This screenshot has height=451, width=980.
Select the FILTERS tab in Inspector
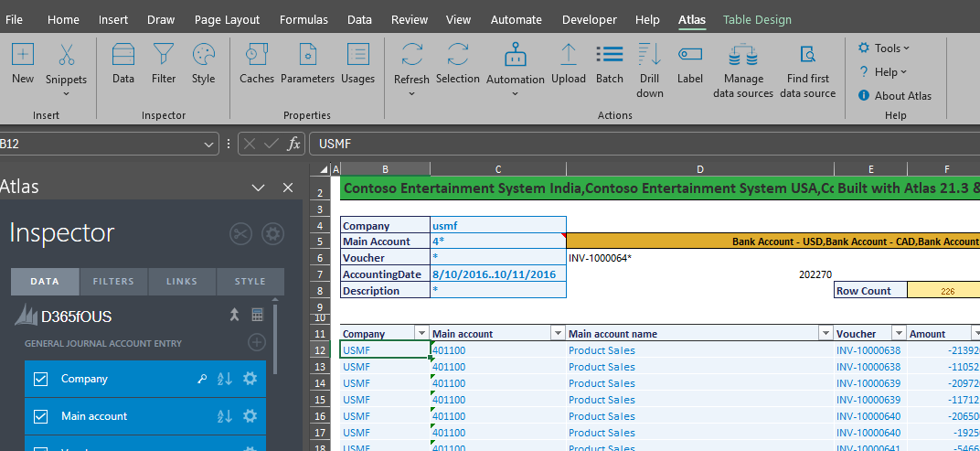pyautogui.click(x=113, y=282)
